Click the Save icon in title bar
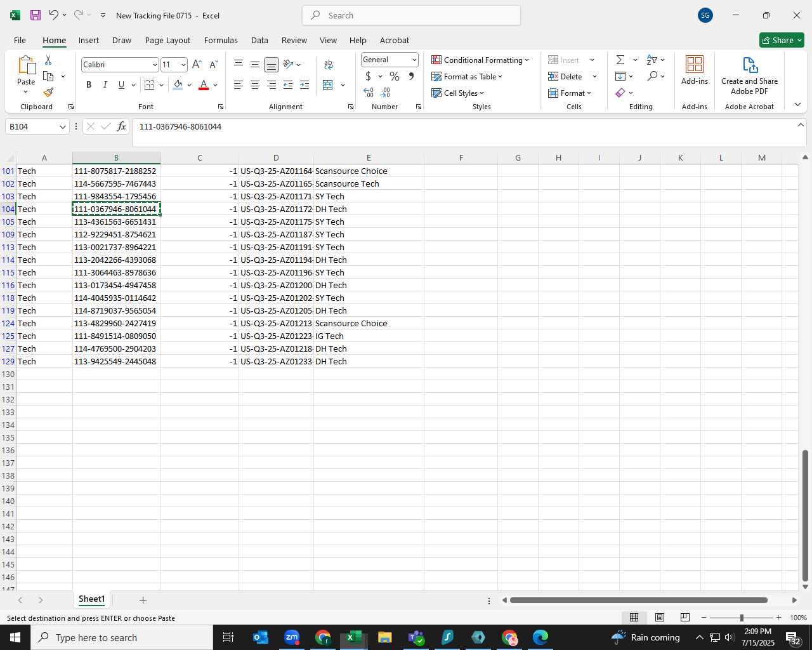The width and height of the screenshot is (812, 650). 36,15
